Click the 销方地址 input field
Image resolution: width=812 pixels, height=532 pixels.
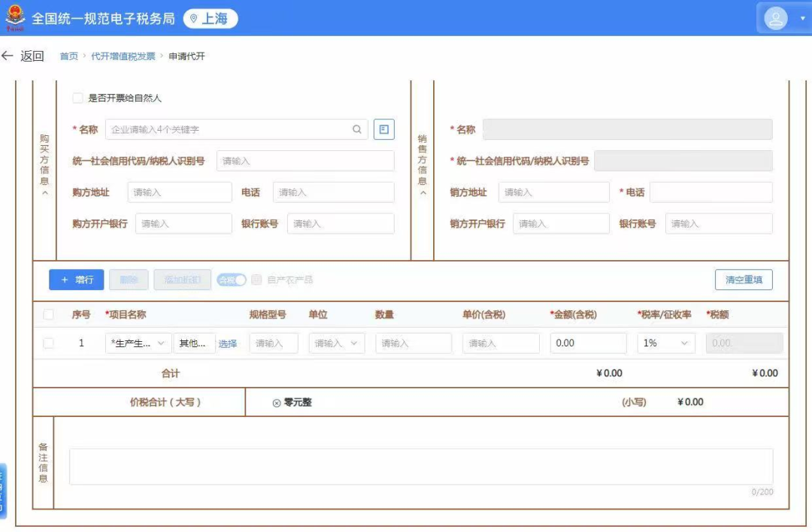tap(554, 192)
